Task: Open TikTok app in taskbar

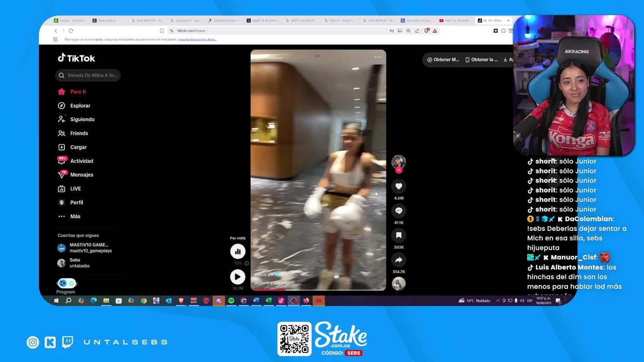Action: pyautogui.click(x=281, y=301)
